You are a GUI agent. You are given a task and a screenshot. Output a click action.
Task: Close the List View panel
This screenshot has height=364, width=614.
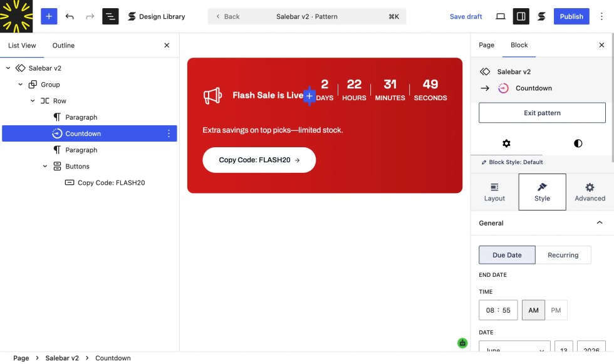167,45
